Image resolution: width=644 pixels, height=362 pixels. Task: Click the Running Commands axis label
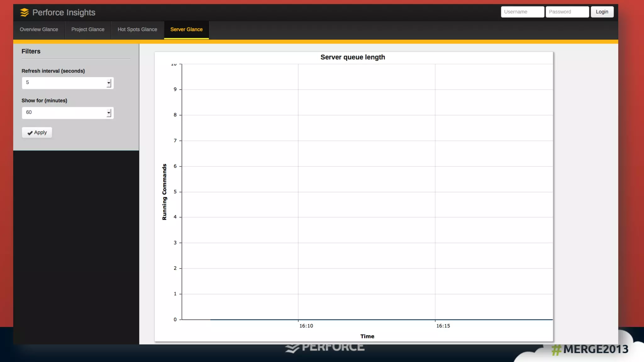click(x=164, y=192)
